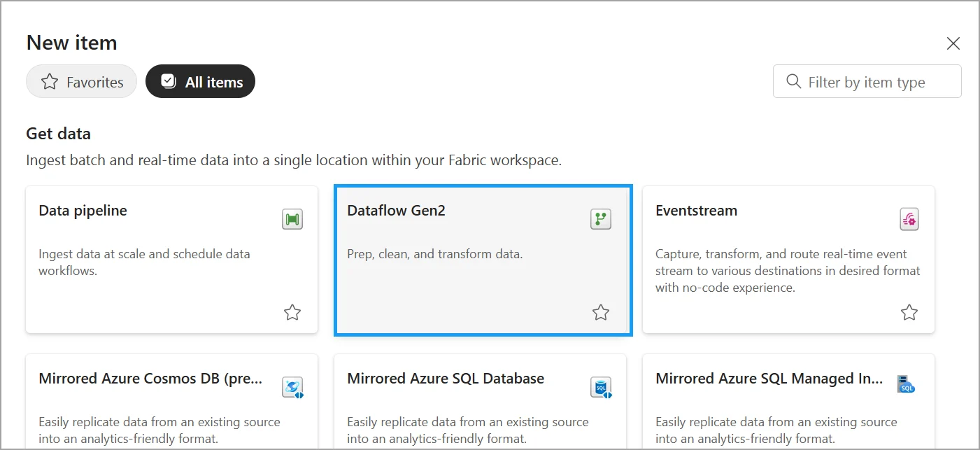Open Mirrored Azure SQL Database card
Image resolution: width=980 pixels, height=450 pixels.
(x=480, y=402)
